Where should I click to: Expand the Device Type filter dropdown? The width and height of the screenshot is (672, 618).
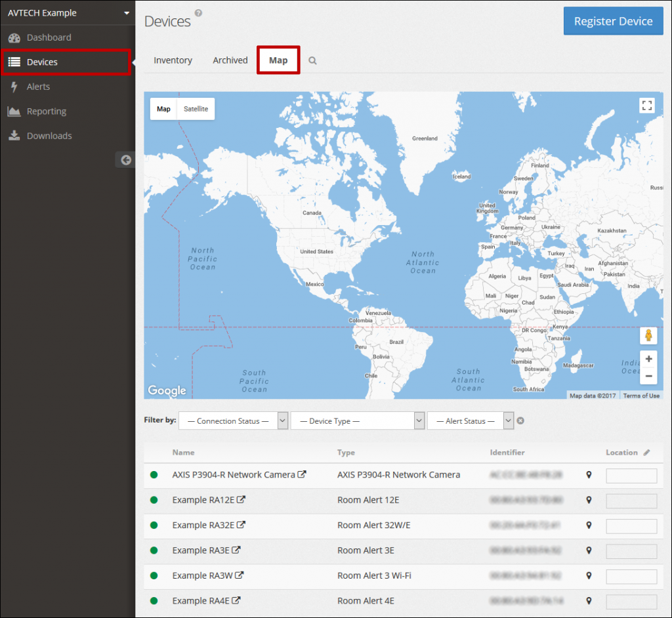(x=358, y=421)
